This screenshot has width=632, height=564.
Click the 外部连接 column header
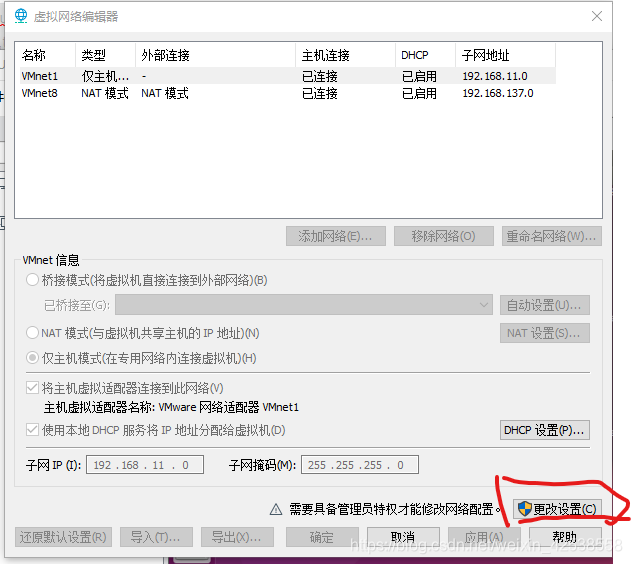click(x=215, y=55)
